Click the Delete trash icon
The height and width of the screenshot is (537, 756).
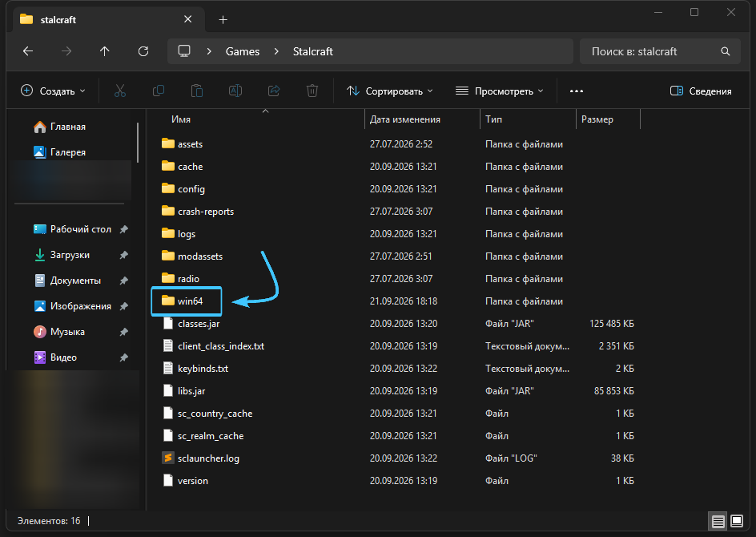tap(312, 91)
